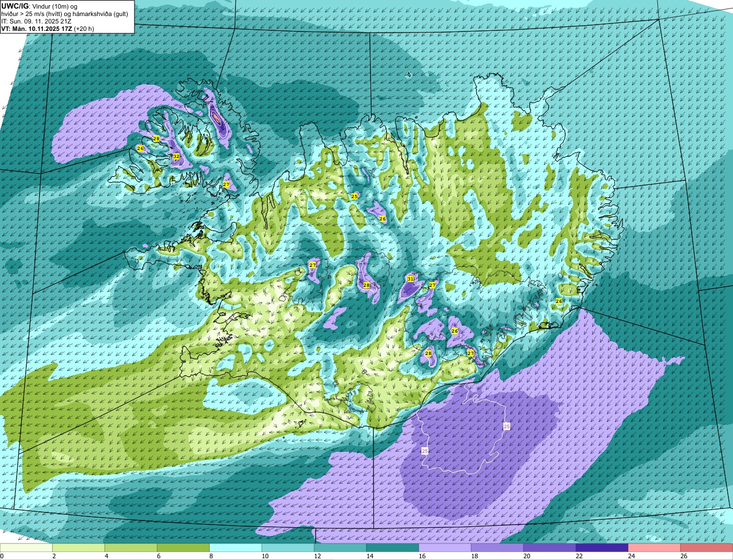Click the above-26 m/s salmon legend swatch
This screenshot has height=560, width=733.
(707, 547)
